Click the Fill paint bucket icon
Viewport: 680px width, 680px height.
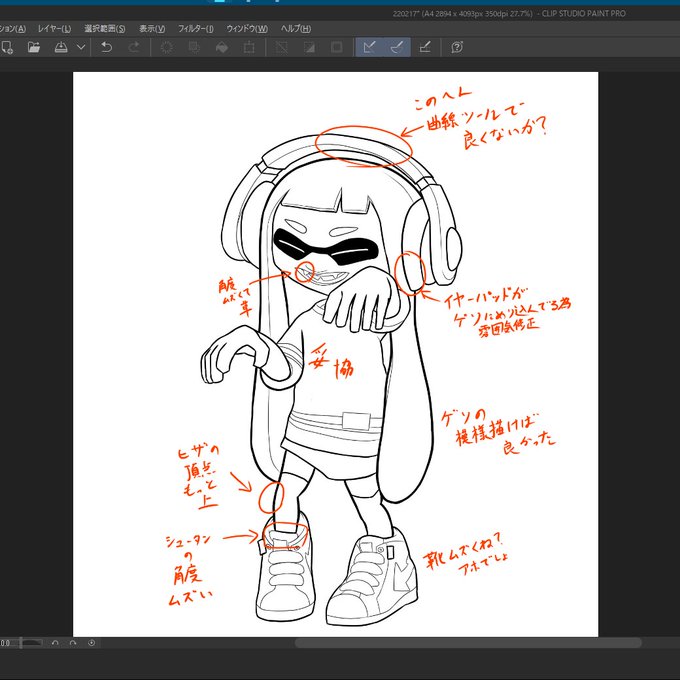(222, 47)
